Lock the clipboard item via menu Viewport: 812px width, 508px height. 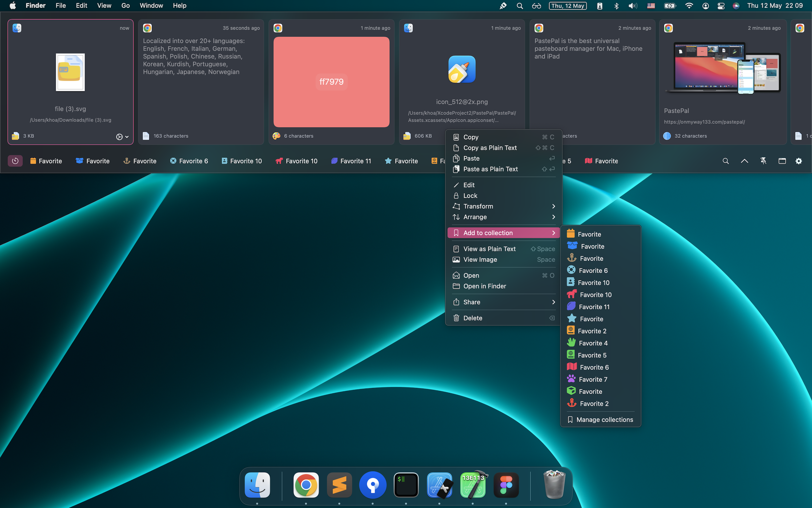tap(470, 196)
